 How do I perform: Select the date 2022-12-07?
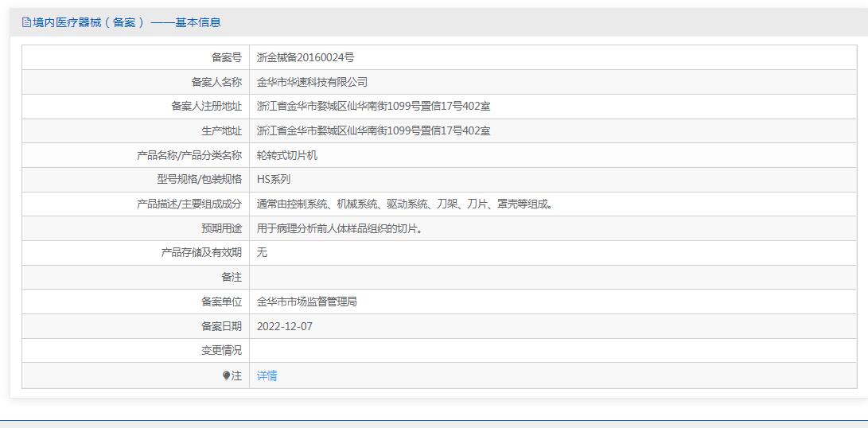pyautogui.click(x=285, y=327)
